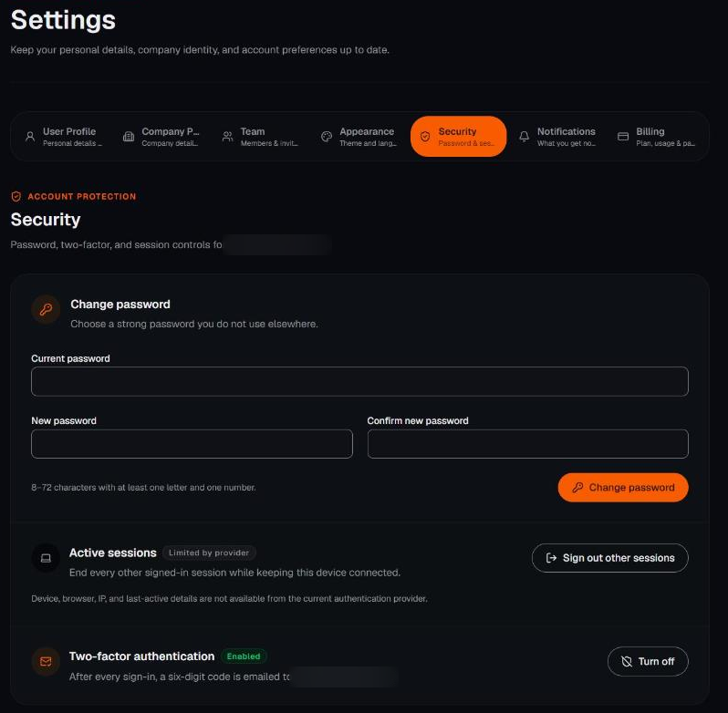Viewport: 728px width, 713px height.
Task: Click the User Profile person icon
Action: point(30,137)
